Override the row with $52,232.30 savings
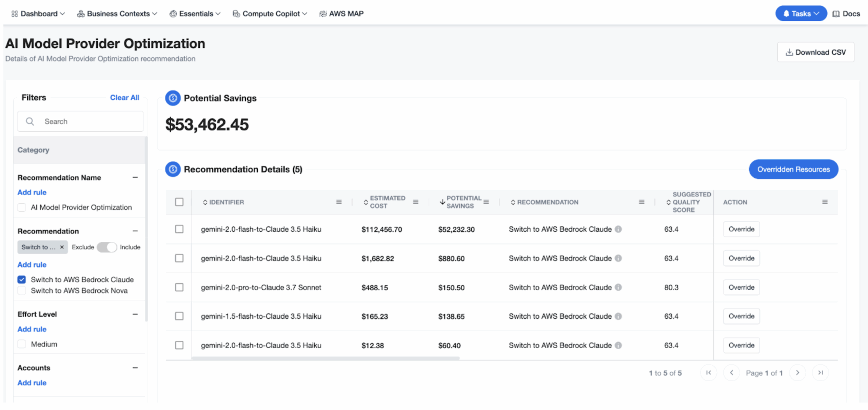The width and height of the screenshot is (868, 410). (741, 229)
